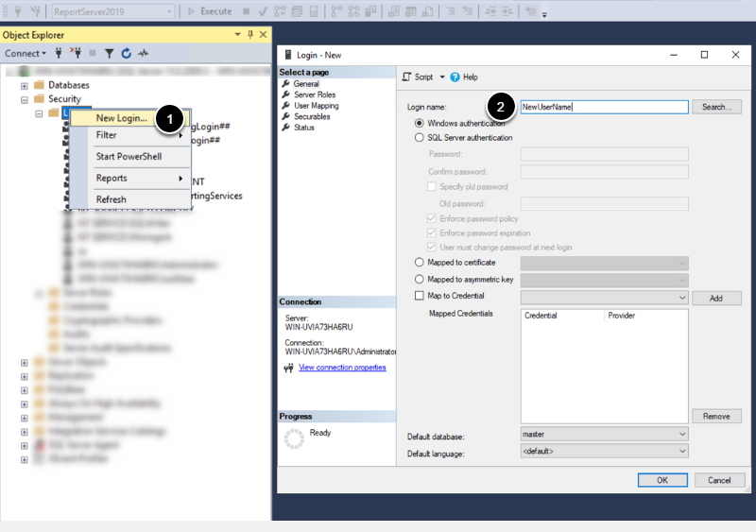The width and height of the screenshot is (756, 532).
Task: Click into the Login name text field
Action: [605, 107]
